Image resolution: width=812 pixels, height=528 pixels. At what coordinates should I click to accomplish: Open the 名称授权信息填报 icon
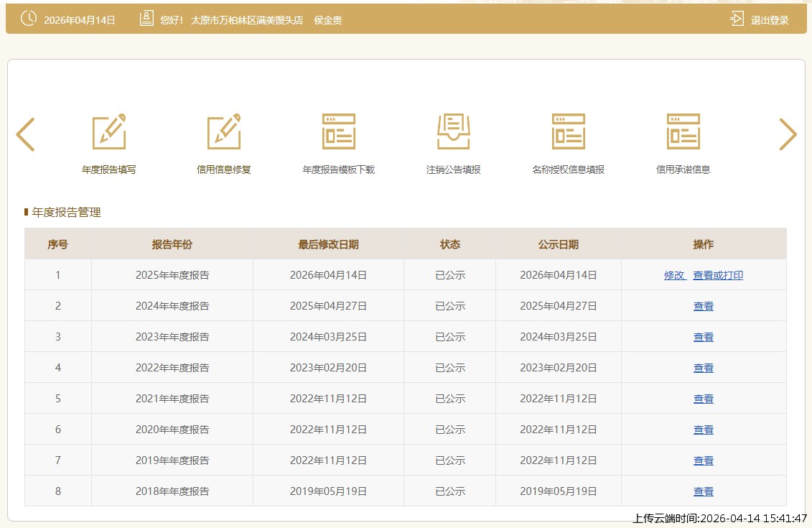pyautogui.click(x=569, y=132)
